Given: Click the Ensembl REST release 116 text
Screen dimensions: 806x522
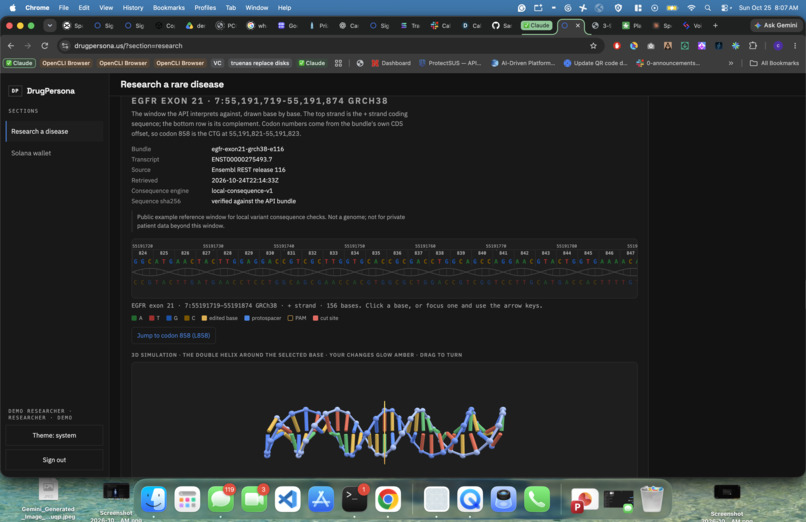Looking at the screenshot, I should [248, 170].
